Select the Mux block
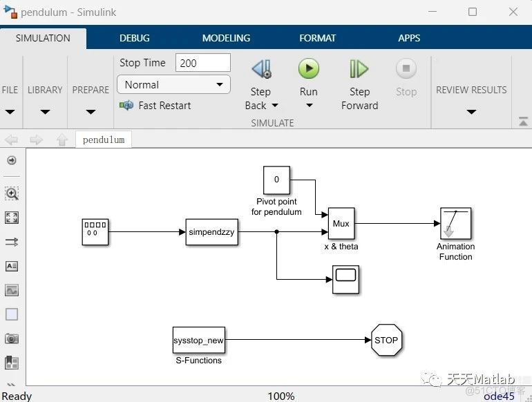 click(341, 224)
